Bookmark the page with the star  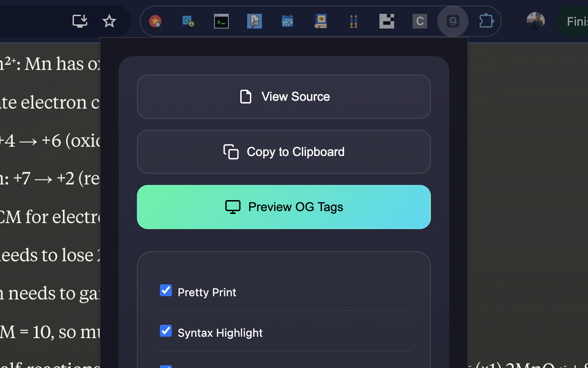tap(109, 21)
